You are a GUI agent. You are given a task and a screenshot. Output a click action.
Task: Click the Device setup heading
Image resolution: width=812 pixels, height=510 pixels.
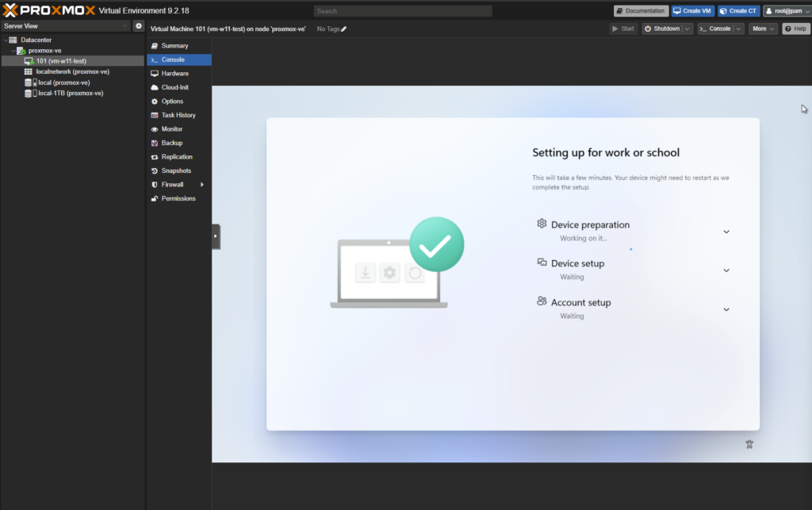click(x=578, y=263)
